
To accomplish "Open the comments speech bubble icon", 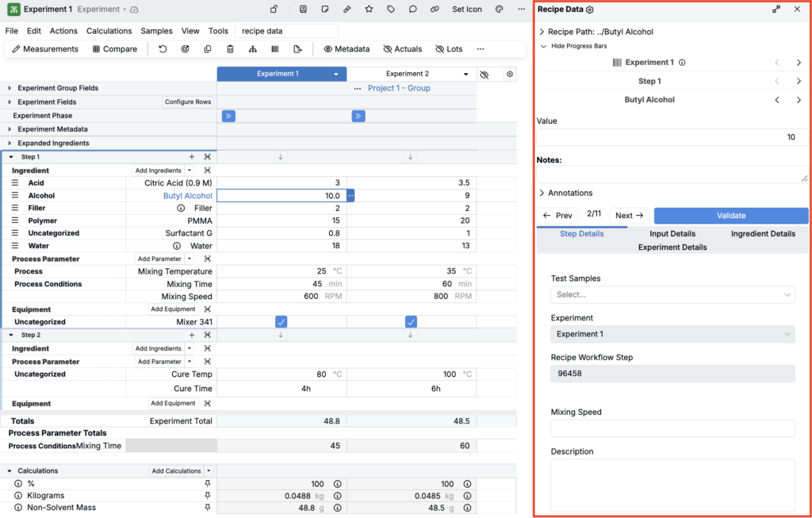I will [x=412, y=10].
